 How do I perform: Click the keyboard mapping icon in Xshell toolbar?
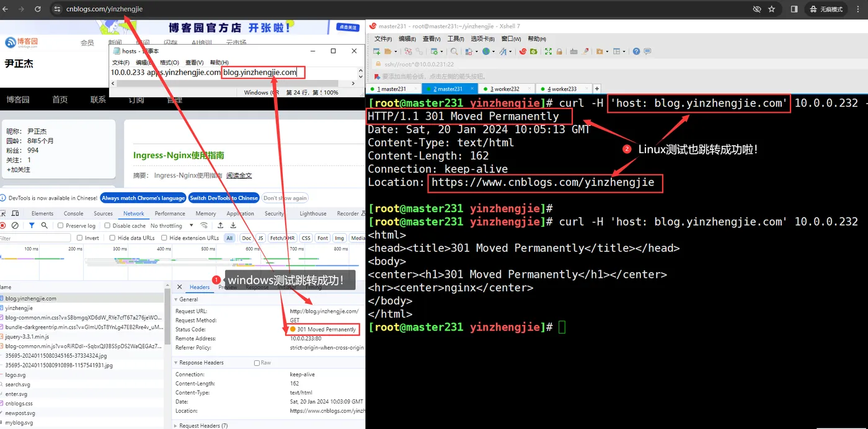point(573,51)
